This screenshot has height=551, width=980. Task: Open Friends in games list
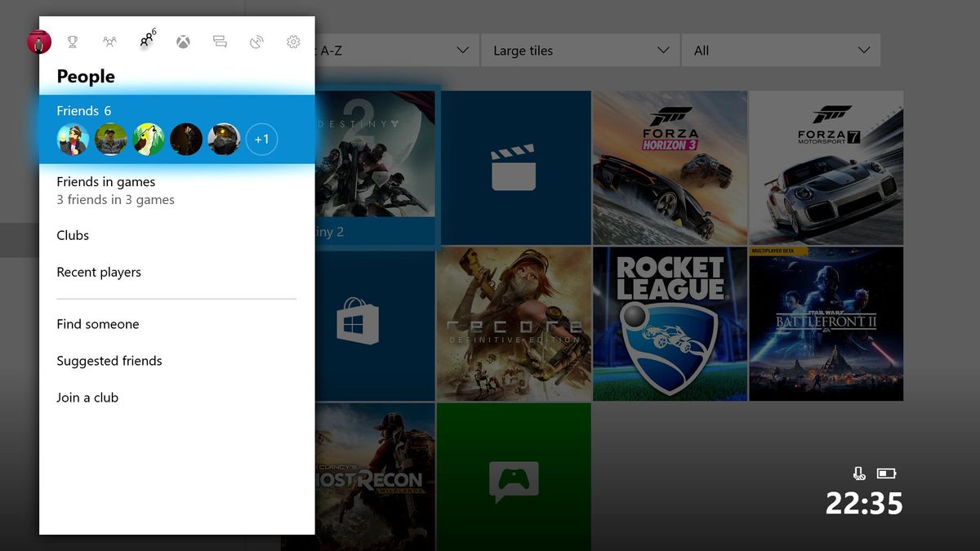105,181
